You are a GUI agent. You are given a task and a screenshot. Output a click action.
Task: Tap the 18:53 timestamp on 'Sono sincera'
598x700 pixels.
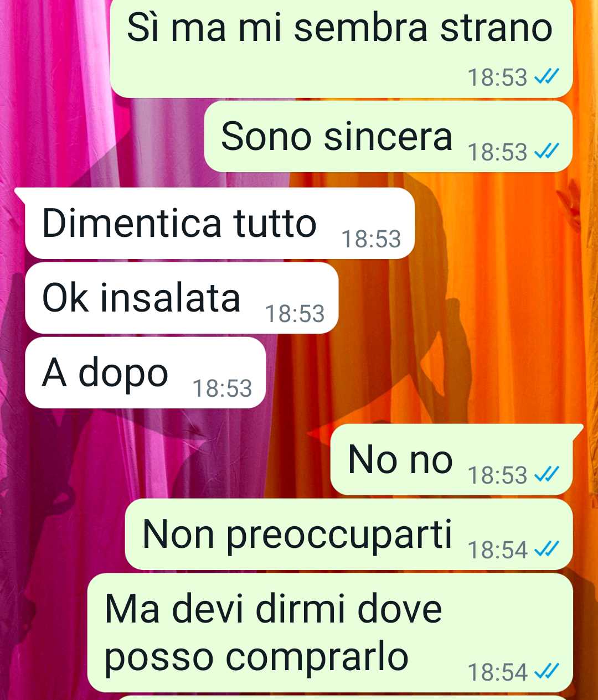coord(498,152)
